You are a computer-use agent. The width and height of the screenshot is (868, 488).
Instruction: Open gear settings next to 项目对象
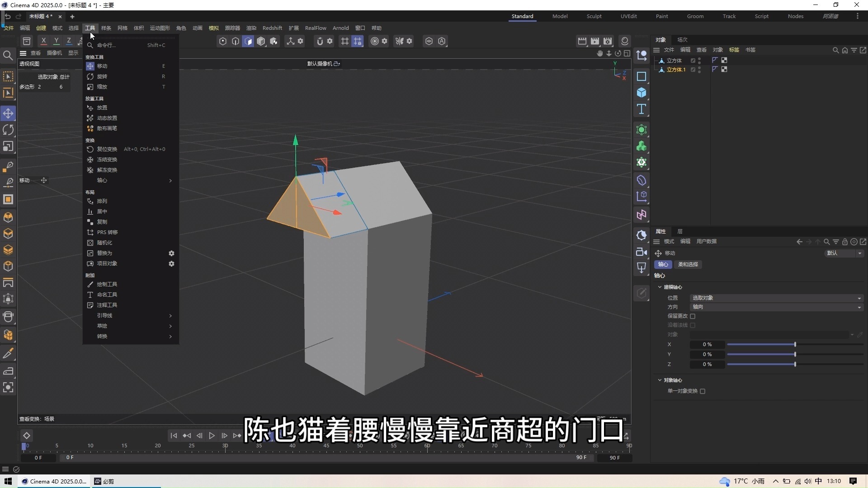171,264
